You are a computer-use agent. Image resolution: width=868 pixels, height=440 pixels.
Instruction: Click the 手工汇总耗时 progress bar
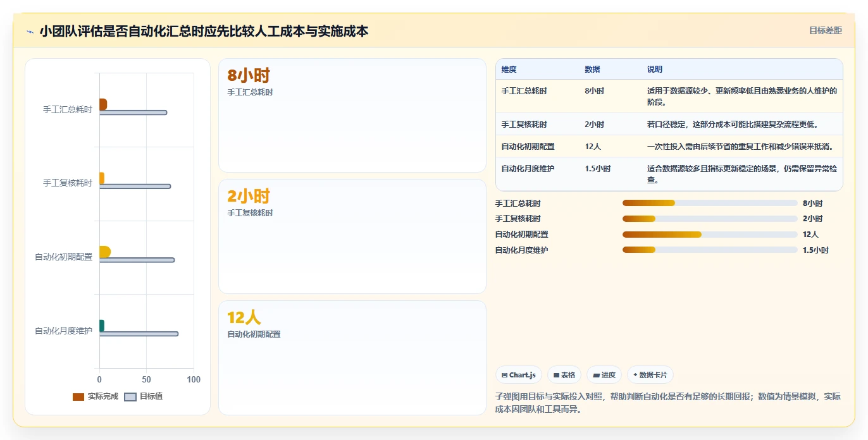710,203
